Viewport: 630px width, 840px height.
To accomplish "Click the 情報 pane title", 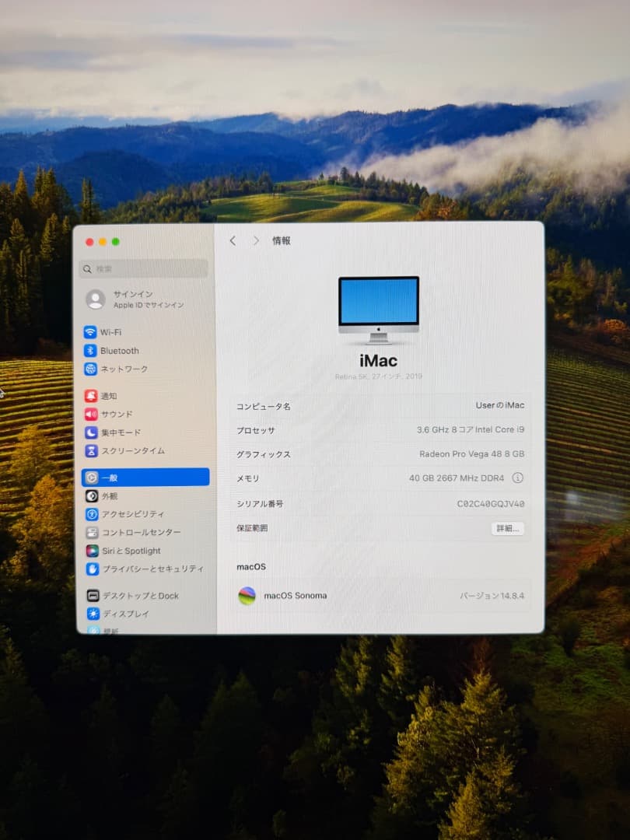I will click(282, 240).
